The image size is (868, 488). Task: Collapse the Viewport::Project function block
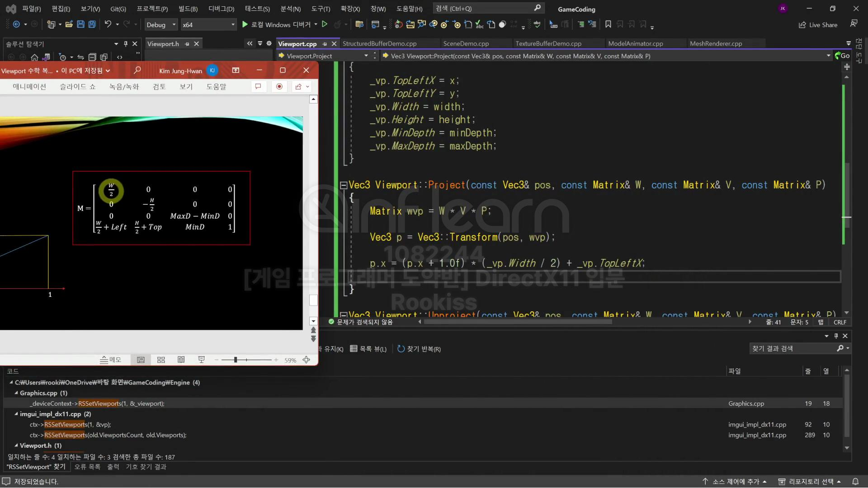(343, 185)
